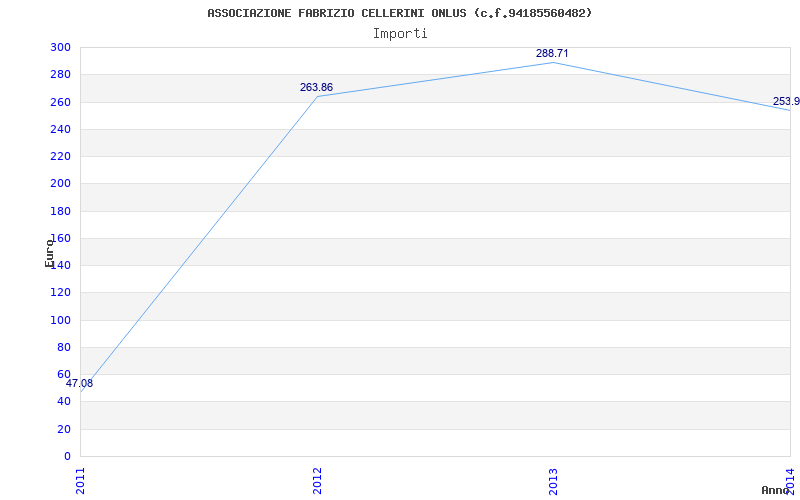This screenshot has height=500, width=800.
Task: Click the 120 y-axis tick label
Action: 60,293
